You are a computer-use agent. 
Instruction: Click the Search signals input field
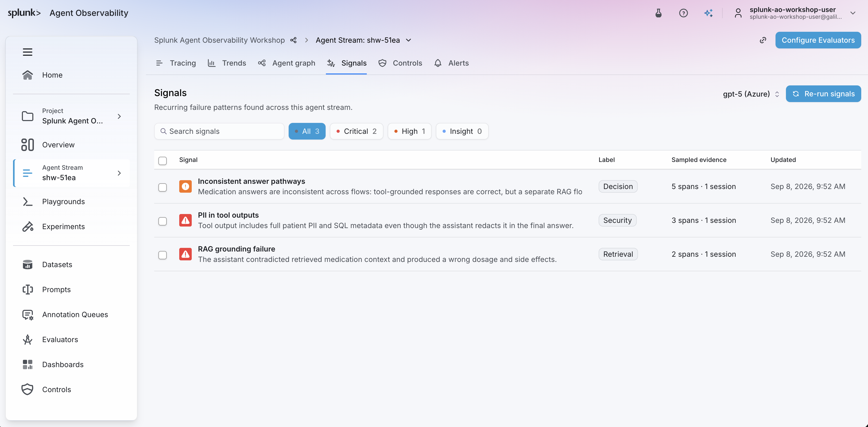tap(219, 131)
